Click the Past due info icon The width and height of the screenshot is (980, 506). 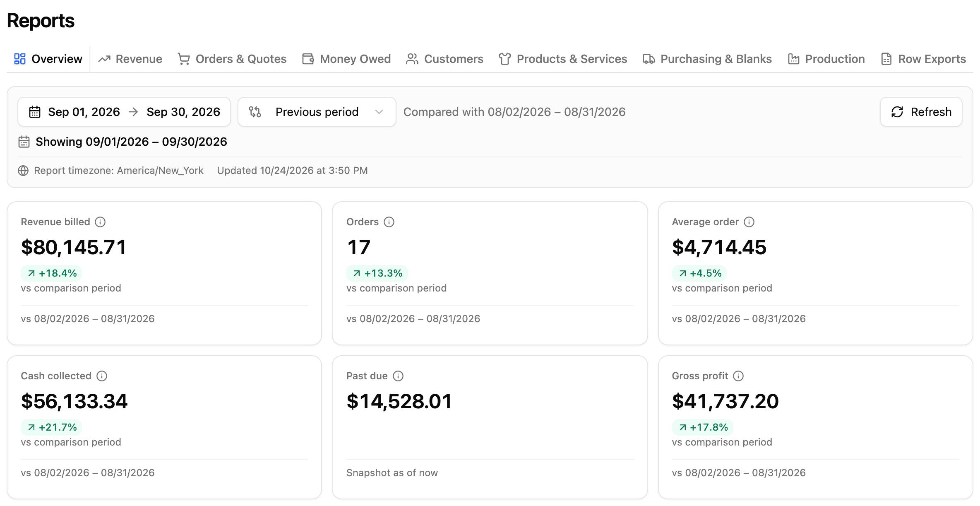coord(398,376)
